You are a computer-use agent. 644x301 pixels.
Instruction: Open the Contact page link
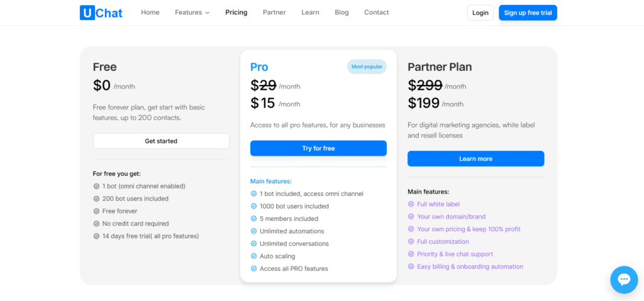(x=376, y=13)
